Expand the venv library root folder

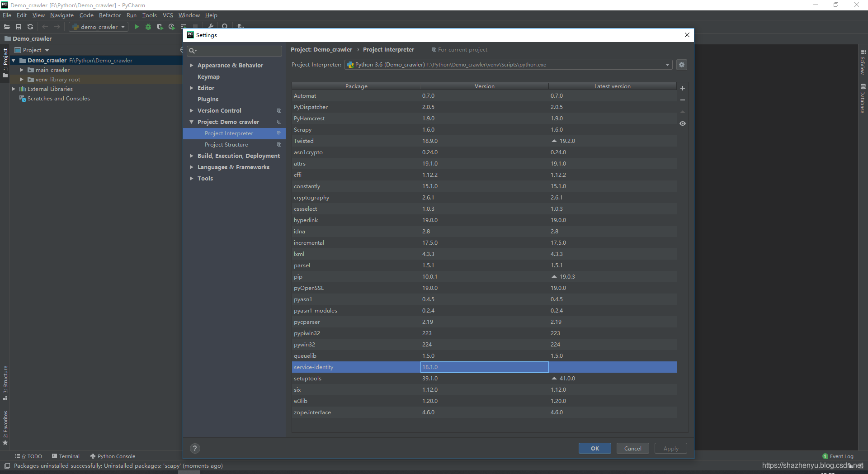(21, 80)
